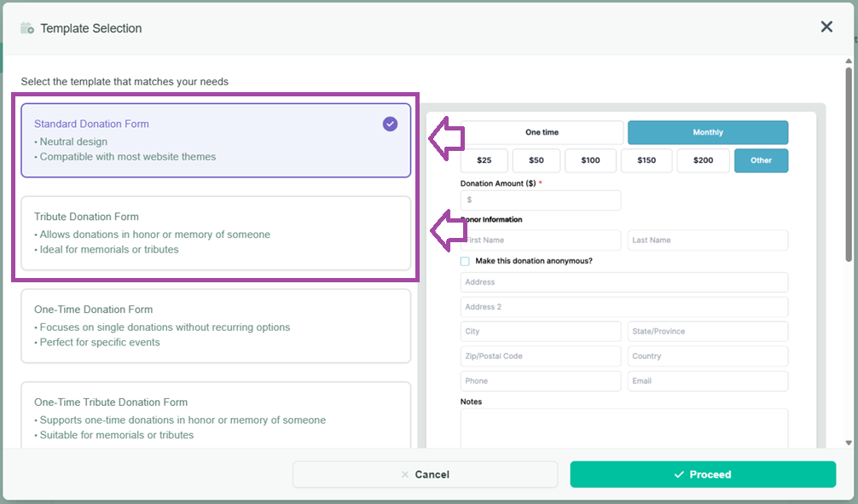The width and height of the screenshot is (858, 504).
Task: Click the Email input field
Action: tap(707, 381)
